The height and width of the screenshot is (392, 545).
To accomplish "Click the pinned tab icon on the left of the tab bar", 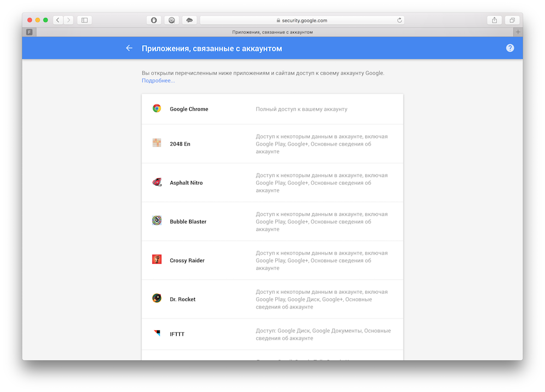I will pos(29,32).
